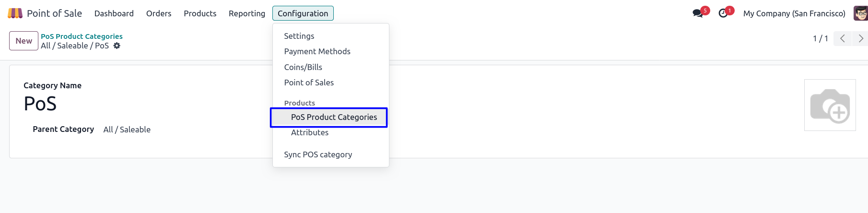Click the gear actions icon beside the breadcrumb

point(117,46)
